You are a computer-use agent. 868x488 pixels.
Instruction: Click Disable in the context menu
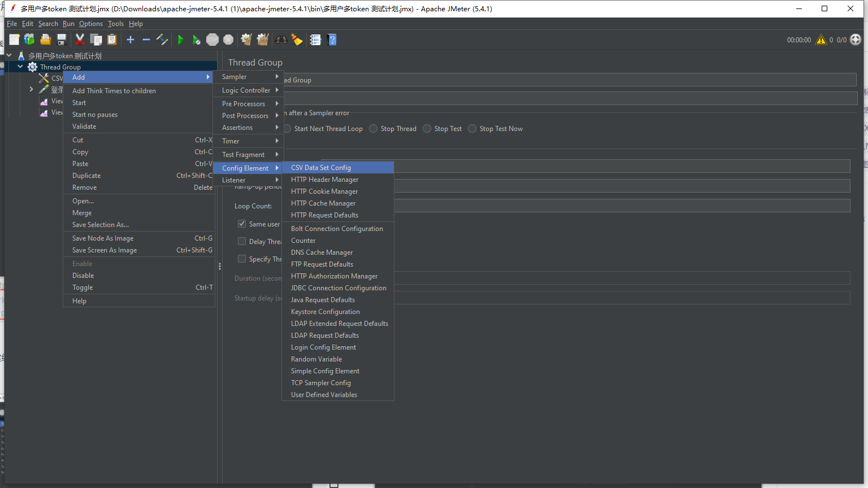coord(138,276)
